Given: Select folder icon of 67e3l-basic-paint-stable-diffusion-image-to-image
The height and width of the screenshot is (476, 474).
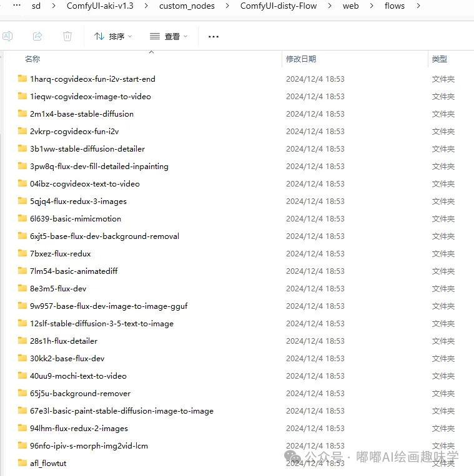Looking at the screenshot, I should (x=22, y=410).
